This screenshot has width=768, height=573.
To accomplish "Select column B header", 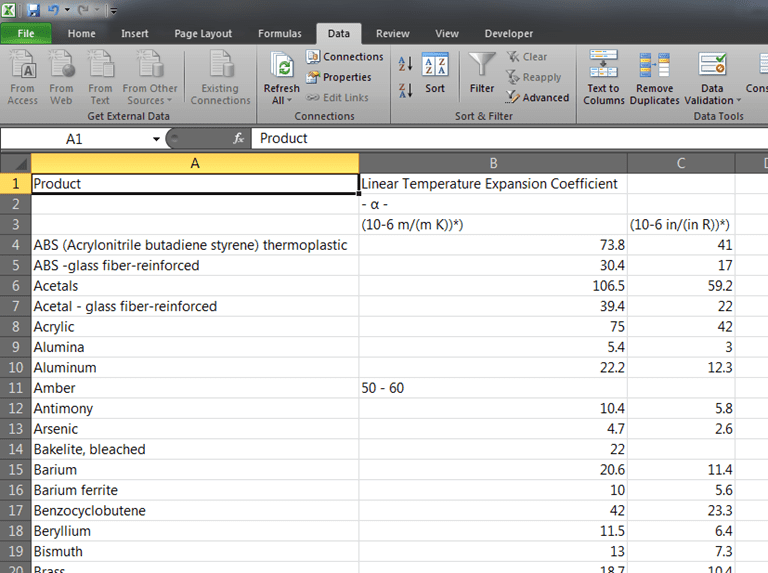I will point(493,163).
